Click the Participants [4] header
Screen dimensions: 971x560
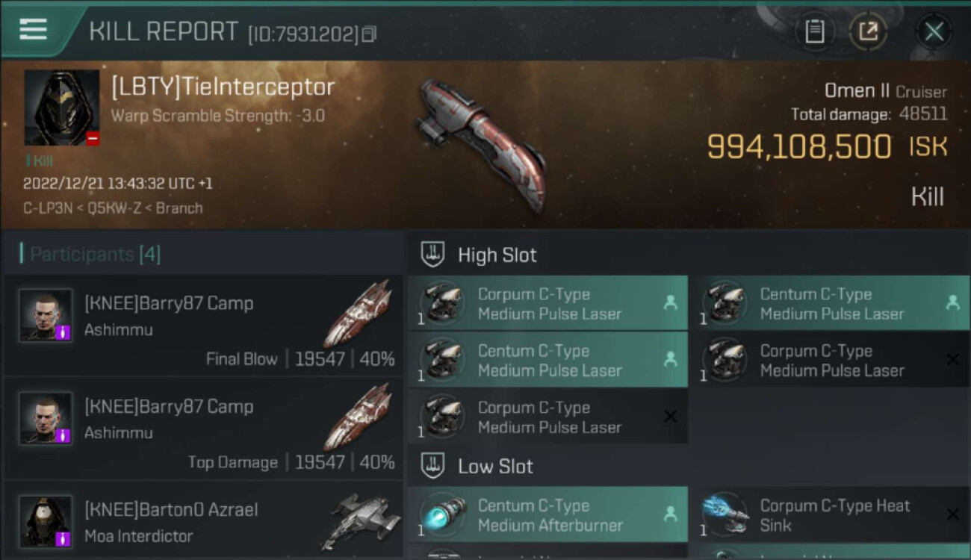click(x=95, y=254)
